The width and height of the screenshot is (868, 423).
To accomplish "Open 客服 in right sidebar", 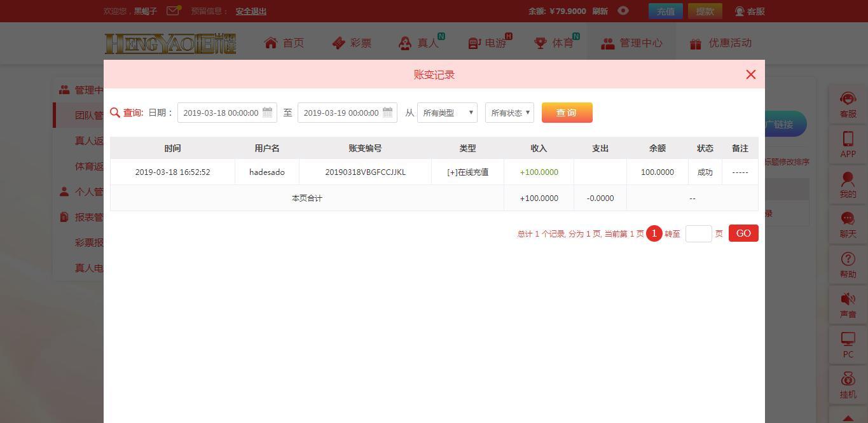I will coord(848,104).
